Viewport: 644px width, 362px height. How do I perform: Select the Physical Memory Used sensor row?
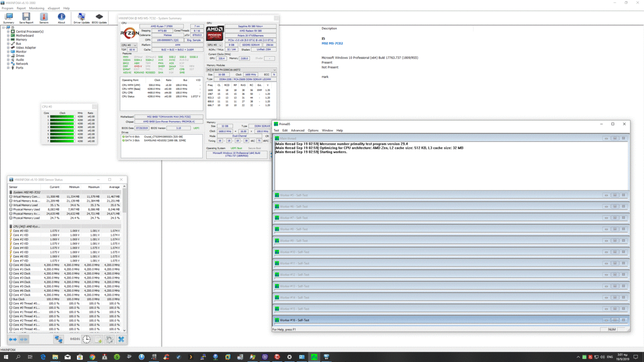coord(65,209)
